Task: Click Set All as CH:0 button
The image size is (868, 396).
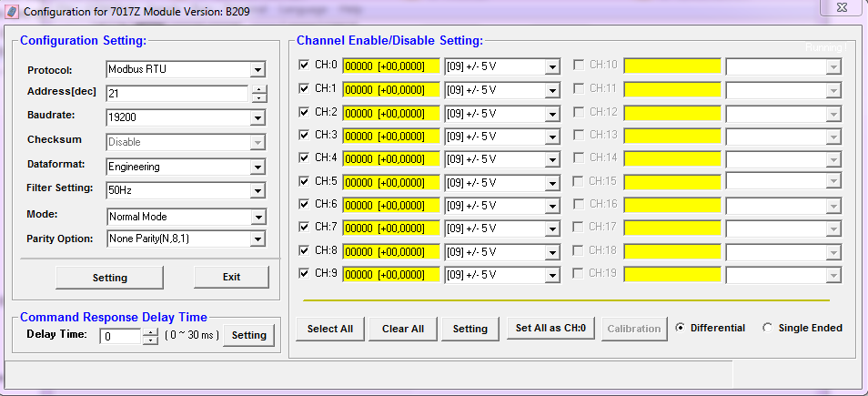Action: pyautogui.click(x=550, y=329)
